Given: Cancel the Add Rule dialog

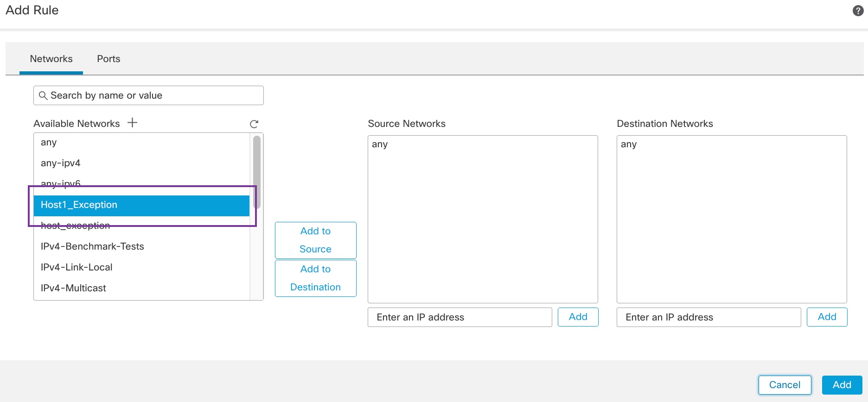Looking at the screenshot, I should (x=785, y=385).
